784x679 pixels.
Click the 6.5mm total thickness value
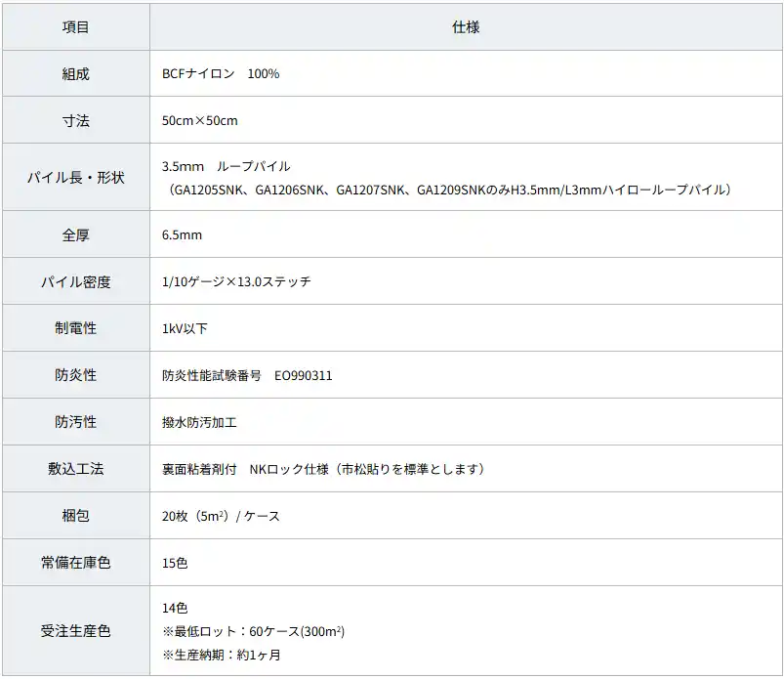183,235
